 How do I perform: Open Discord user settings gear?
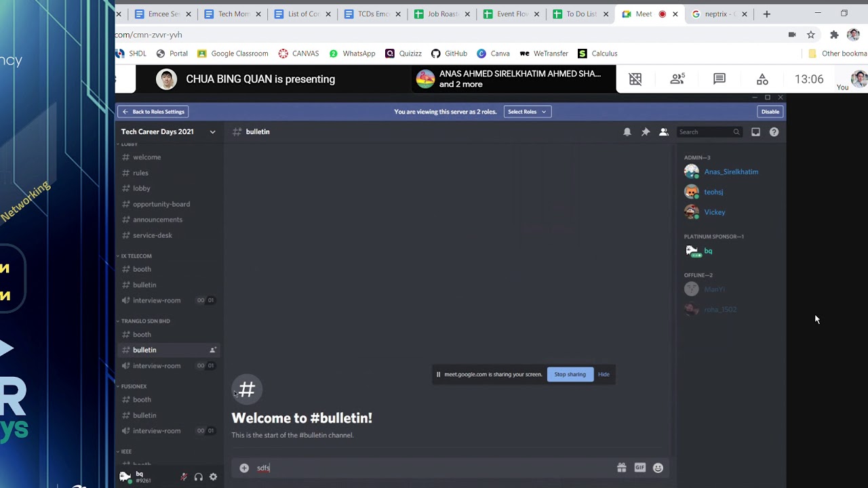[x=213, y=477]
